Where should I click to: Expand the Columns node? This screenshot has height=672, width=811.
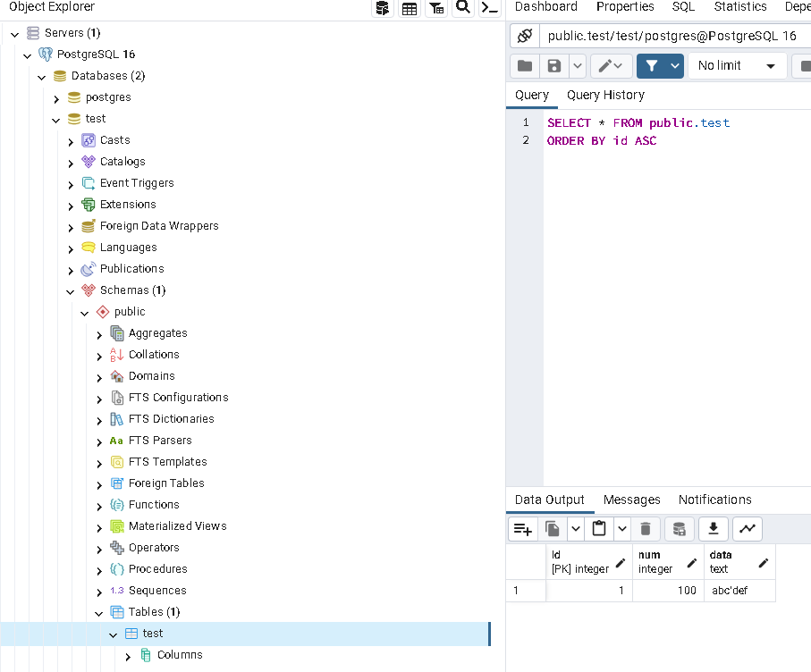tap(128, 657)
